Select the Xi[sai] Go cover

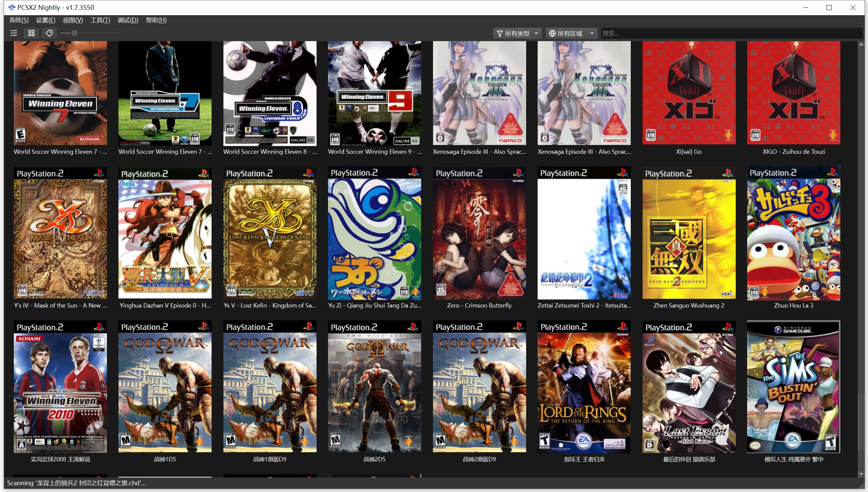(689, 93)
